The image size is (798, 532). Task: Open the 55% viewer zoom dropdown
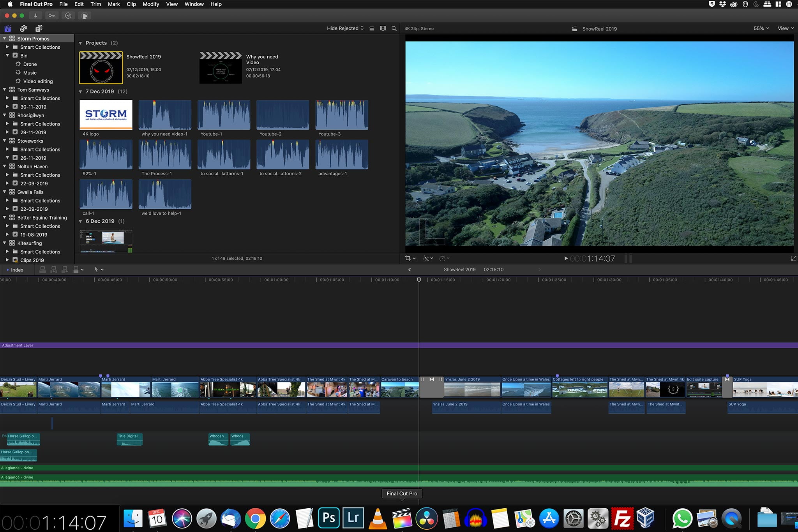[x=761, y=28]
